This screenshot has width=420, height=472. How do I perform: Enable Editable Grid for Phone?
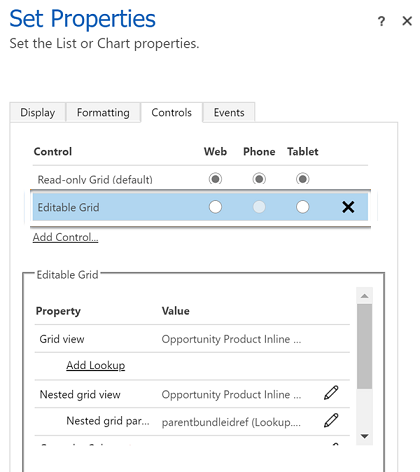pos(259,207)
